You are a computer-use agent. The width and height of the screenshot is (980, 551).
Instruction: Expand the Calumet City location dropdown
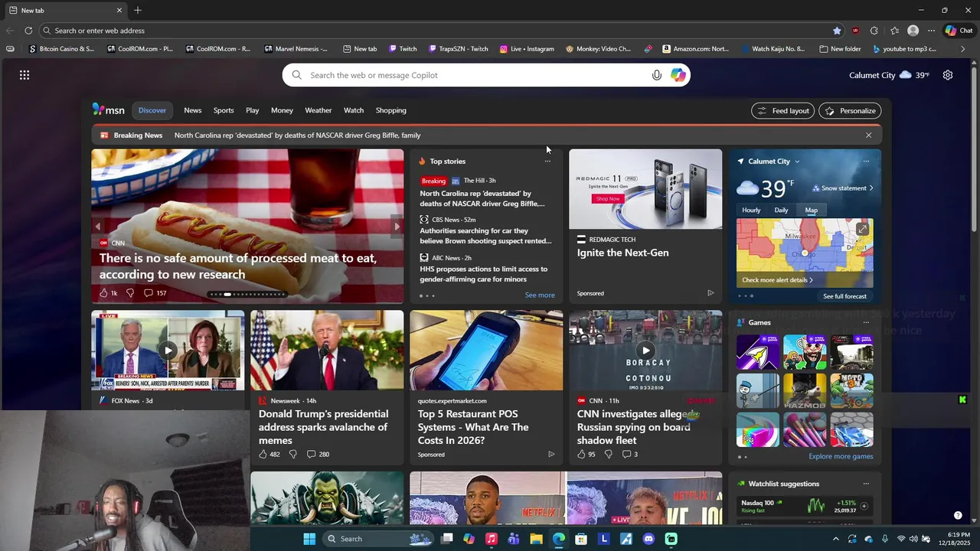click(x=797, y=161)
